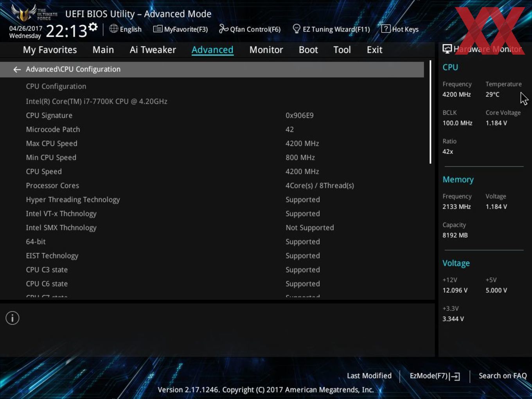Click the CPU heading in Hardware Monitor
532x399 pixels.
450,67
